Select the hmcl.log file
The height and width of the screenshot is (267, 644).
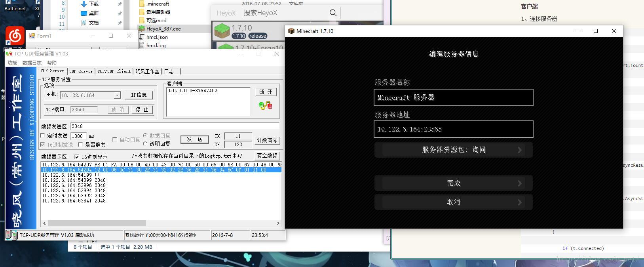point(153,45)
